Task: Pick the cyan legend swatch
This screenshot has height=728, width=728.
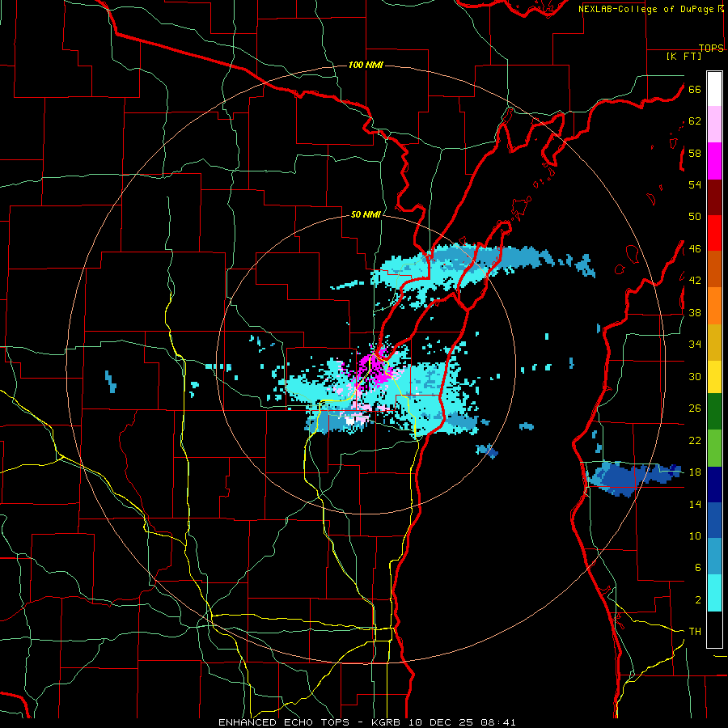Action: click(x=714, y=593)
